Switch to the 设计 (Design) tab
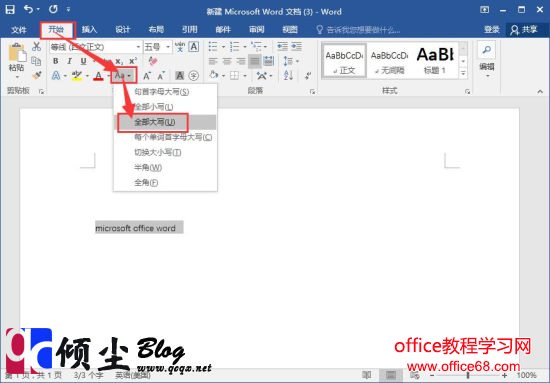The width and height of the screenshot is (550, 383). 123,30
